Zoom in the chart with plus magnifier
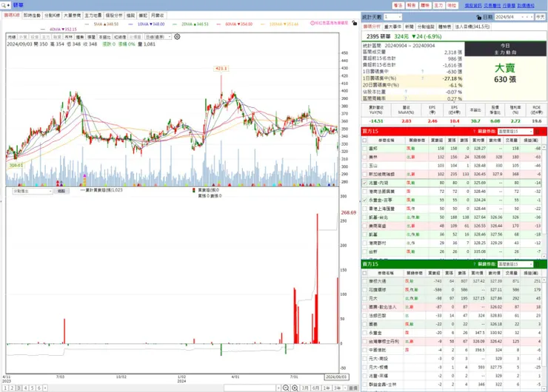 pyautogui.click(x=295, y=388)
